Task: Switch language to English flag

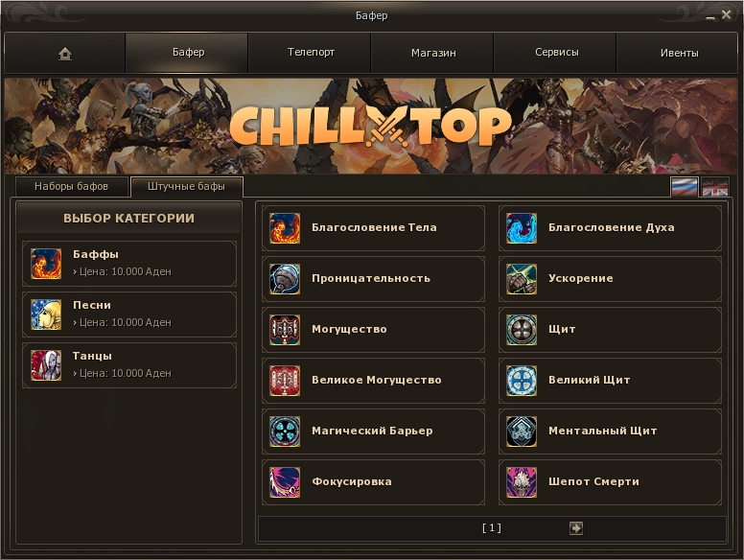Action: 715,187
